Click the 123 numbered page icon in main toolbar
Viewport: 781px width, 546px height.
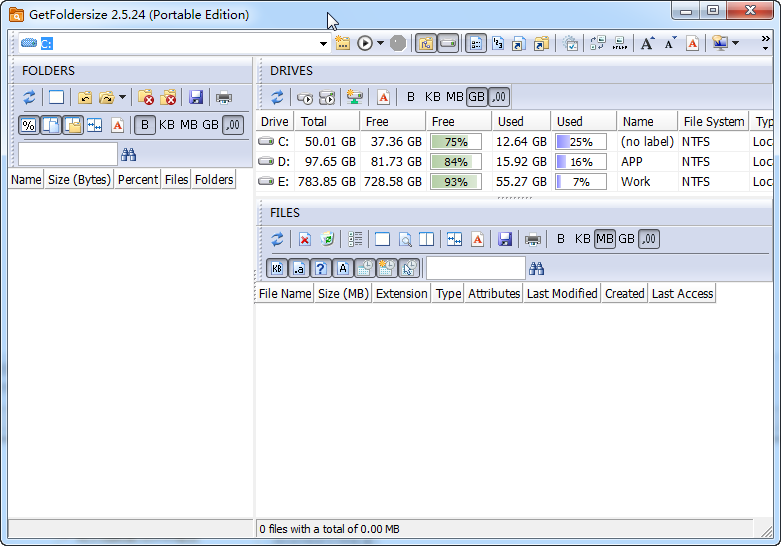(x=498, y=44)
